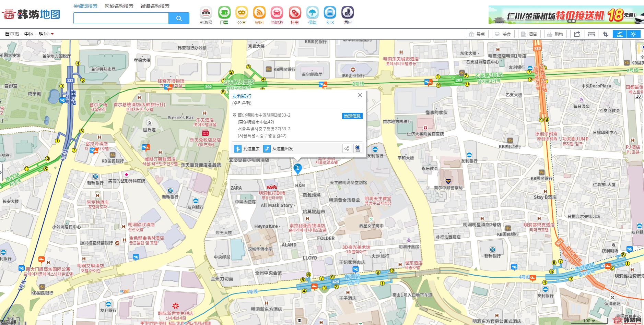Open the 酒店 hotel icon in header

click(348, 13)
